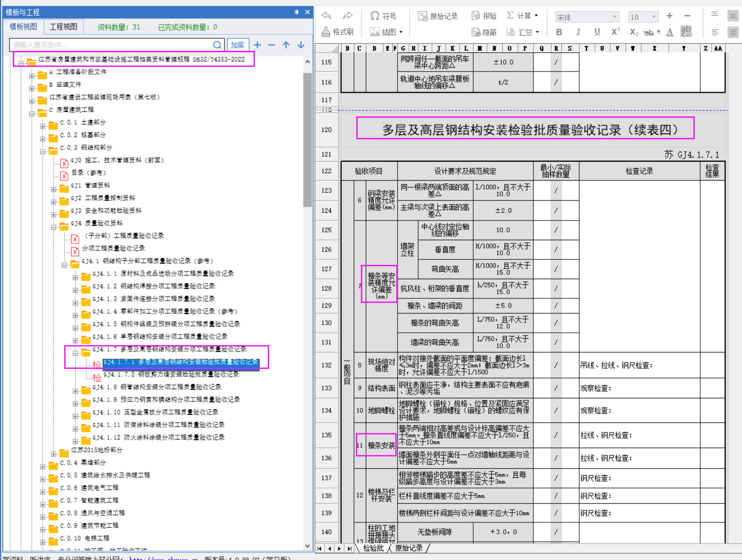Switch to the 原始记录 sheet tab
Viewport: 742px width, 560px height.
[x=409, y=548]
